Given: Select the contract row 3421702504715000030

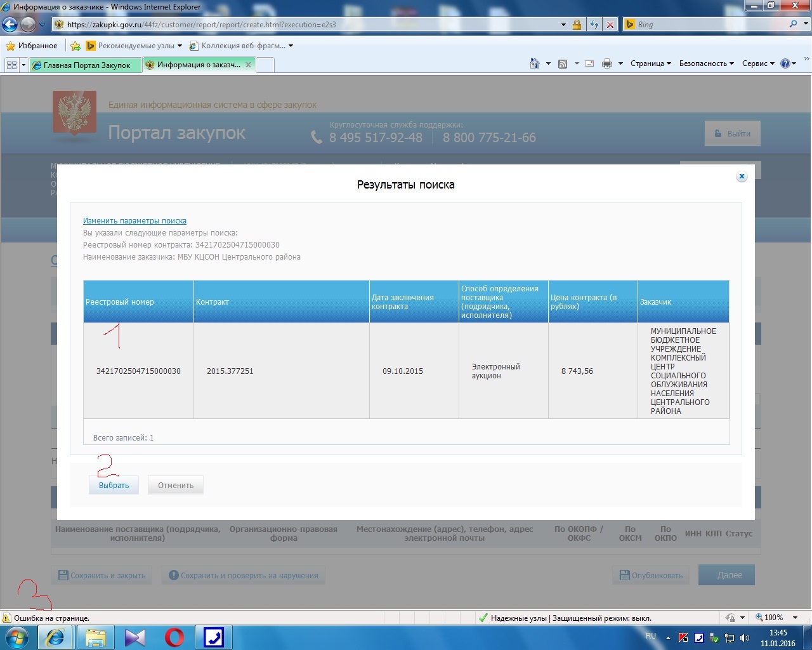Looking at the screenshot, I should (x=138, y=371).
